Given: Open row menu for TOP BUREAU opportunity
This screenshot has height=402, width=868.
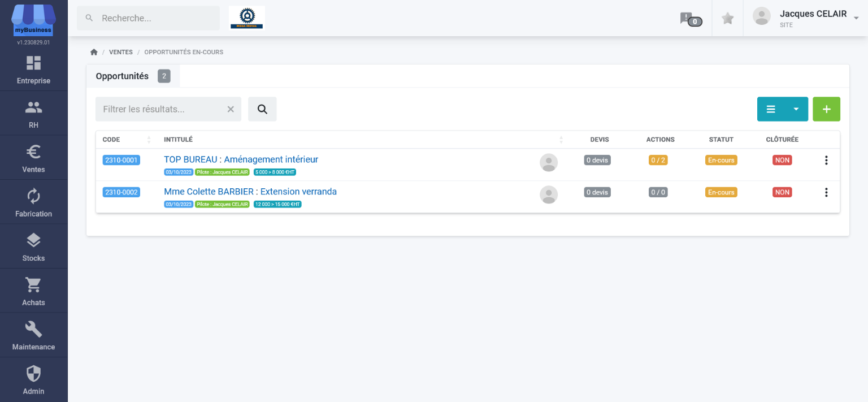Looking at the screenshot, I should point(826,161).
